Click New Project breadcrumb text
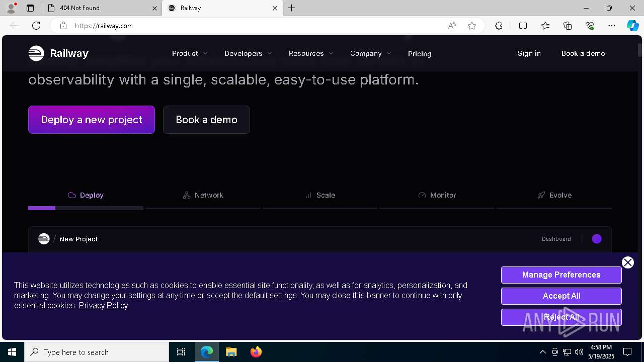Screen dimensions: 644x362 pos(78,239)
